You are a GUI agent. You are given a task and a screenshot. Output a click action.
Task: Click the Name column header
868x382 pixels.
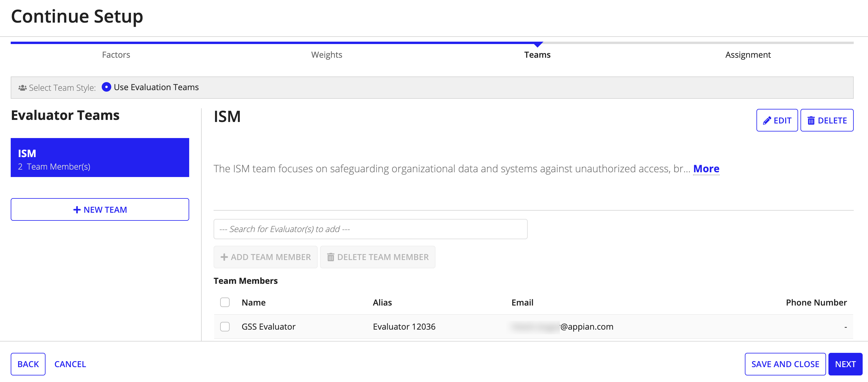click(253, 303)
